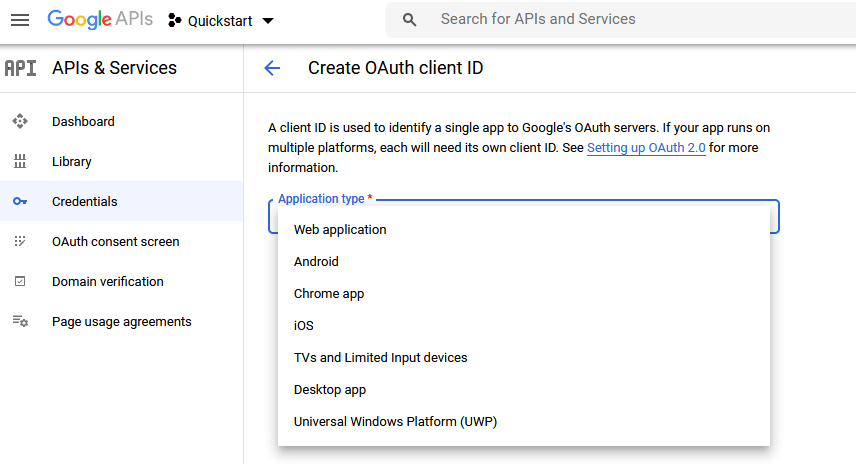Viewport: 856px width, 464px height.
Task: Pick iOS from the application types
Action: click(x=304, y=326)
